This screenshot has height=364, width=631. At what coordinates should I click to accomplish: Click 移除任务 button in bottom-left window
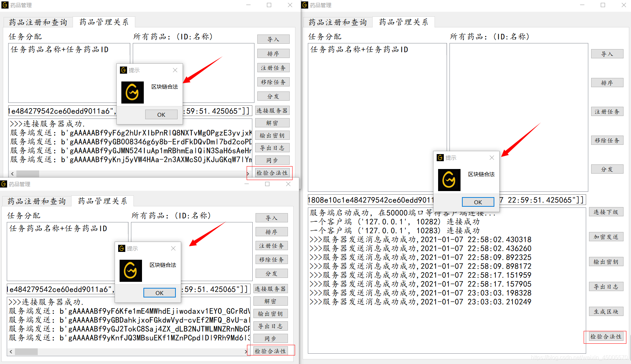(272, 259)
